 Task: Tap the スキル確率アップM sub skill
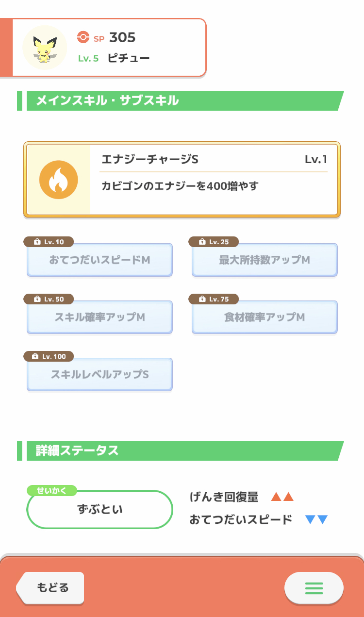click(x=99, y=317)
